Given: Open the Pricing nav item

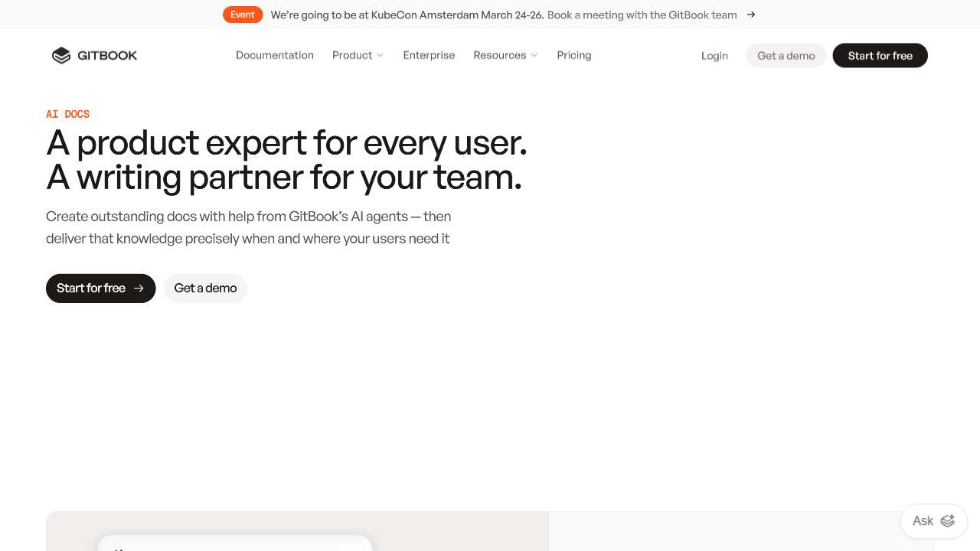Looking at the screenshot, I should 573,55.
